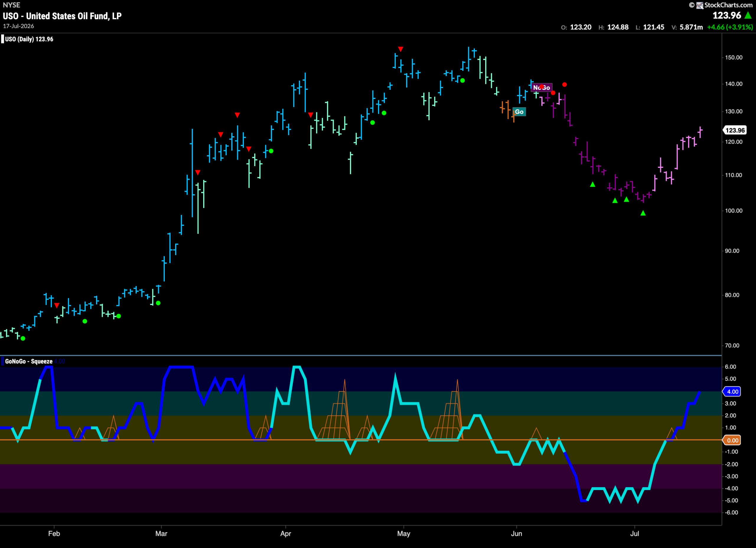Click the volume 5.871m value
Viewport: 756px width, 548px height.
coord(691,27)
